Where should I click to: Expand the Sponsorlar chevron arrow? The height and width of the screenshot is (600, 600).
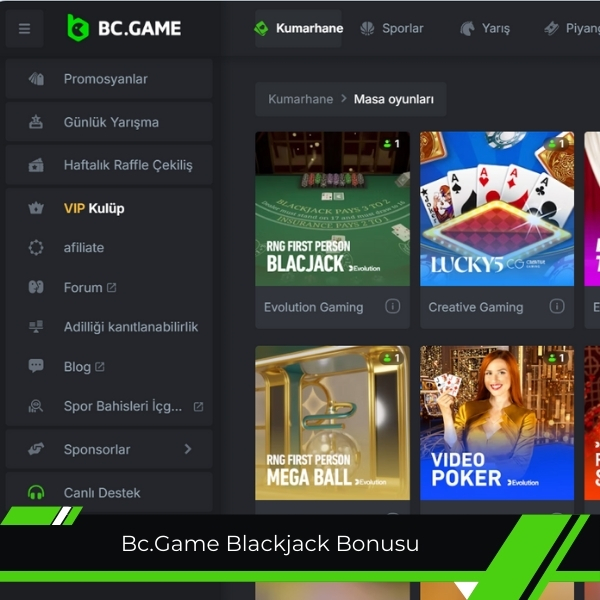click(188, 449)
